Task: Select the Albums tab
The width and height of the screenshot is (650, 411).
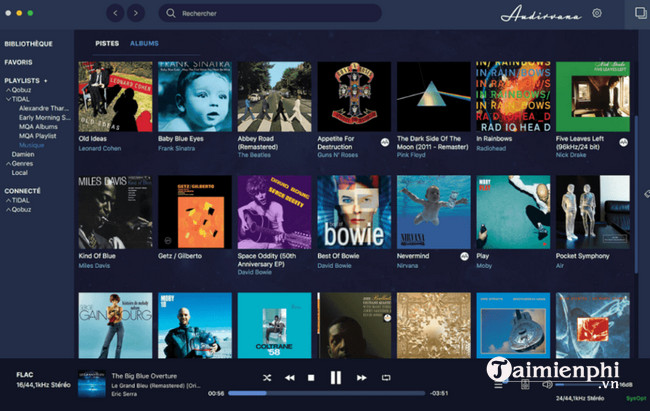Action: (144, 44)
